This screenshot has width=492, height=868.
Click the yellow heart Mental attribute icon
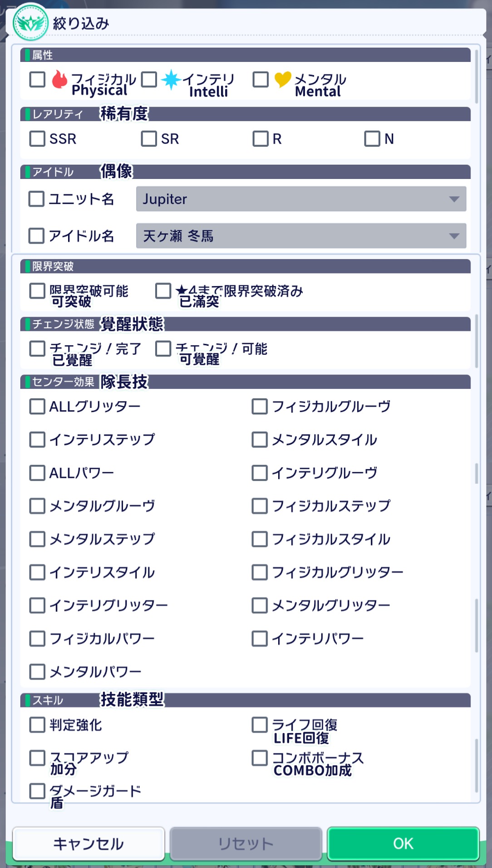point(283,79)
